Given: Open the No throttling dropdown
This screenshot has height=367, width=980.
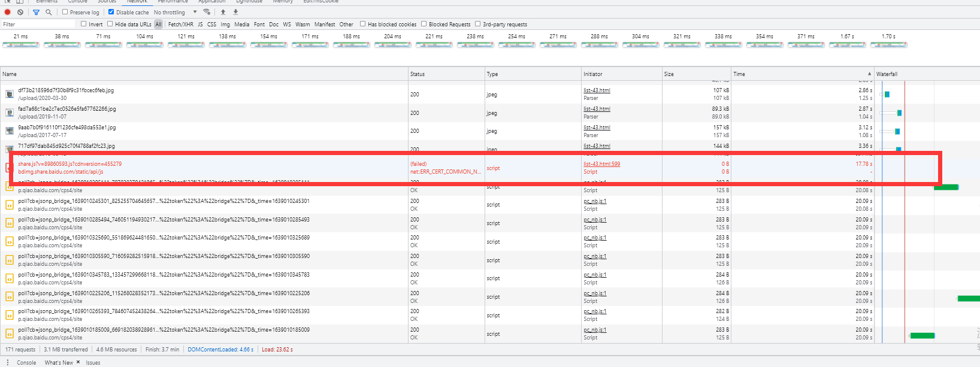Looking at the screenshot, I should 175,12.
